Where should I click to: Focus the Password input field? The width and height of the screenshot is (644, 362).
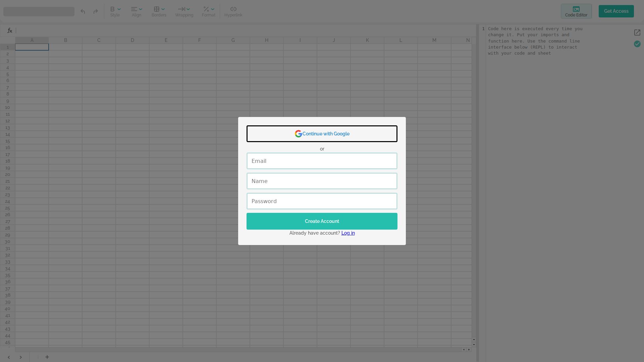tap(322, 201)
